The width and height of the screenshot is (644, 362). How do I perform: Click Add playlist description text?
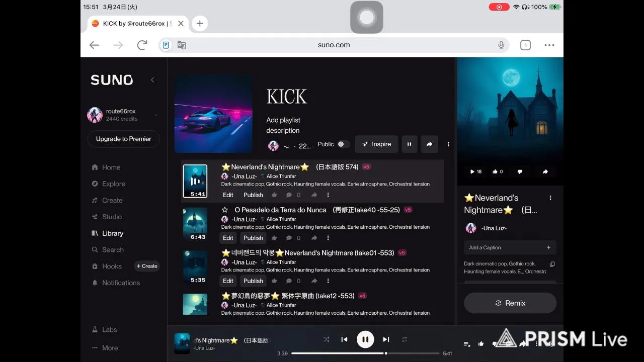tap(283, 125)
